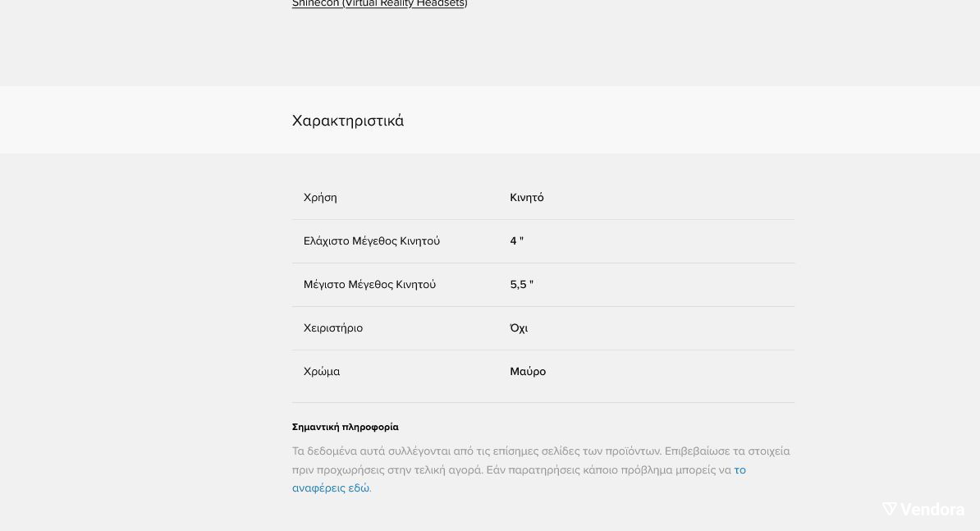Click the Μέγιστο Μέγεθος Κινητού label
Screen dimensions: 980x531
(369, 285)
